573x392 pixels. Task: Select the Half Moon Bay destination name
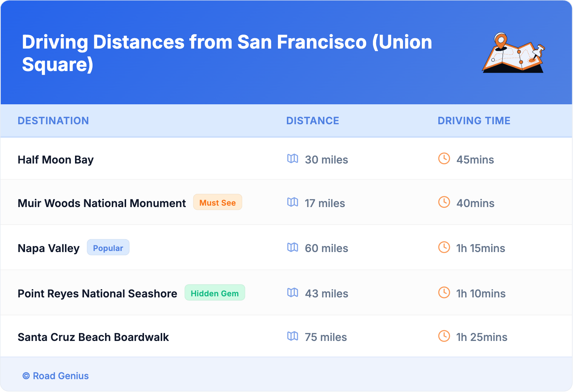(56, 160)
